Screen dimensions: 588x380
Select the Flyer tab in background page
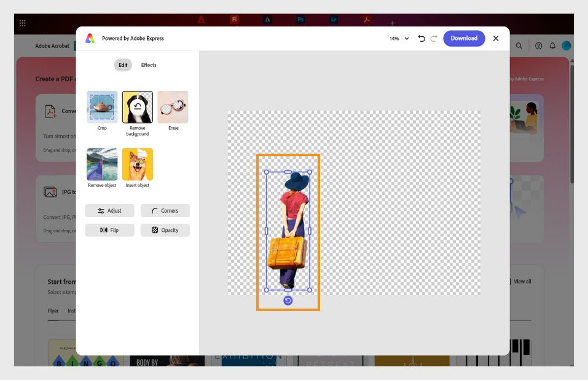coord(53,311)
